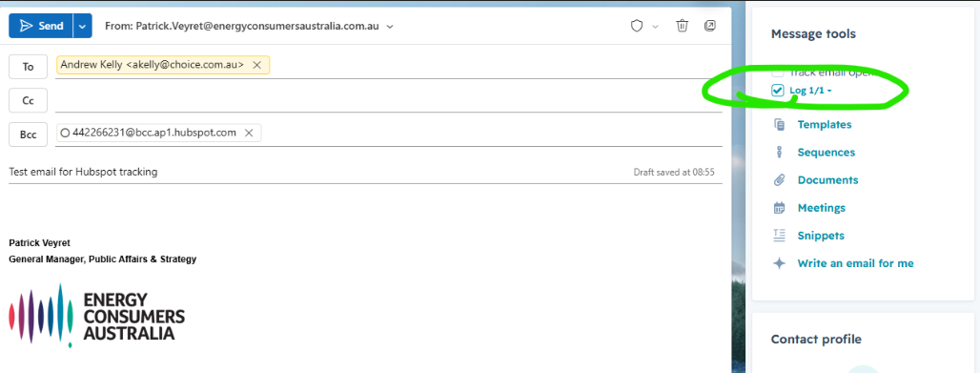Open the Cc recipients picker
Viewport: 980px width, 373px height.
[x=29, y=100]
